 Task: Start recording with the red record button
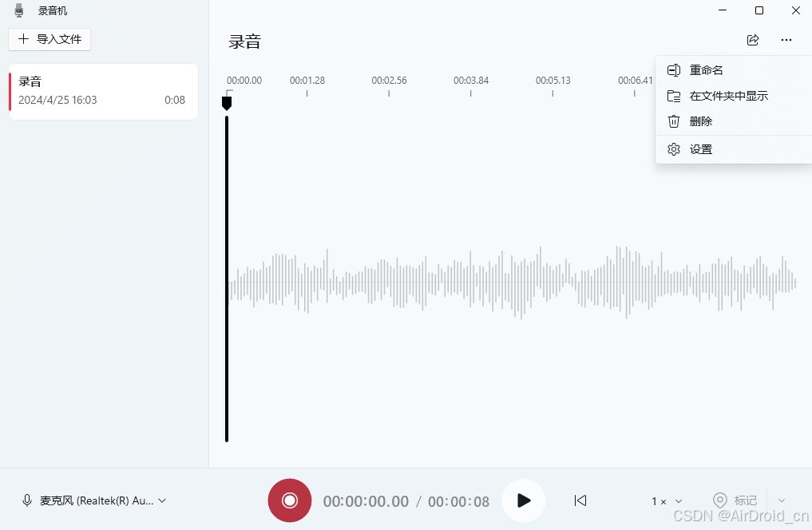tap(290, 500)
